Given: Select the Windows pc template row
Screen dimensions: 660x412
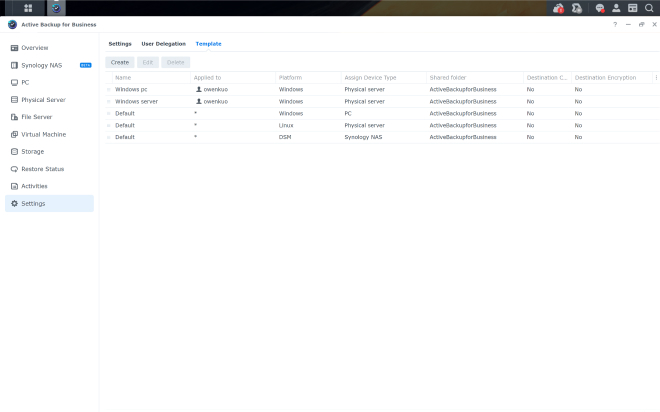Looking at the screenshot, I should click(382, 89).
